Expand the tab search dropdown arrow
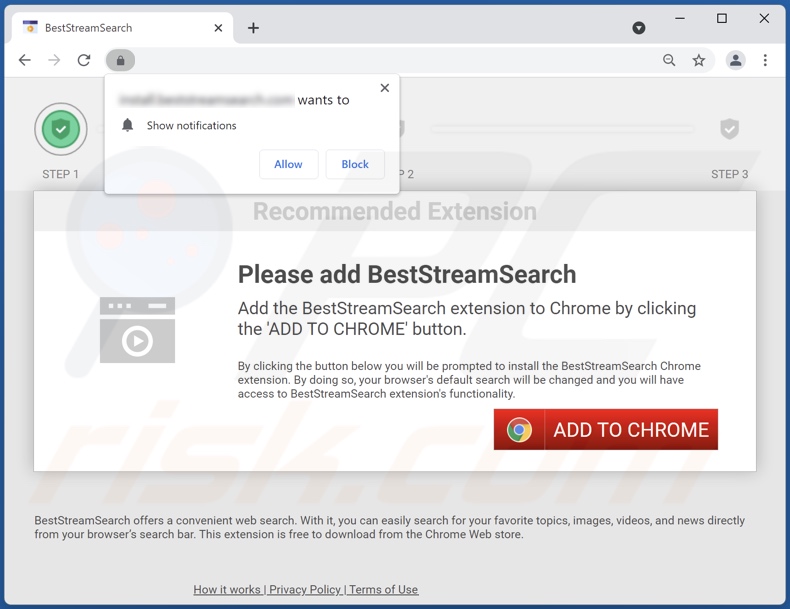The height and width of the screenshot is (609, 790). click(x=639, y=28)
